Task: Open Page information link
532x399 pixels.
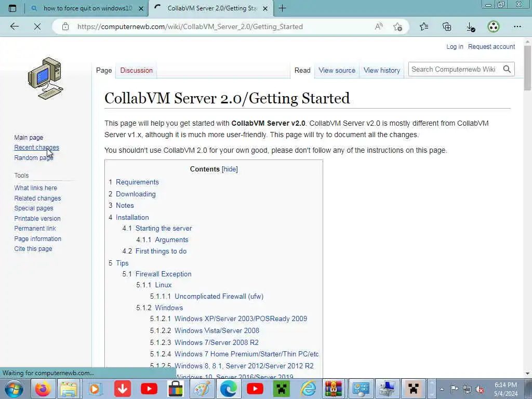Action: 37,239
